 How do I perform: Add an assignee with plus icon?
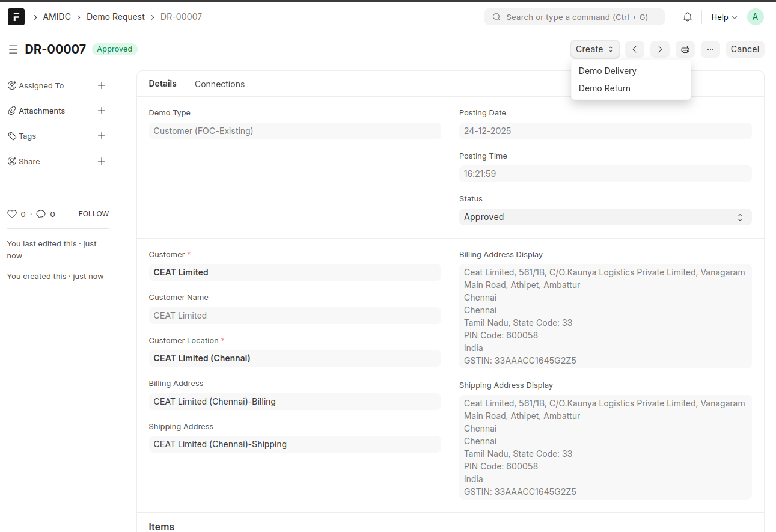click(102, 85)
